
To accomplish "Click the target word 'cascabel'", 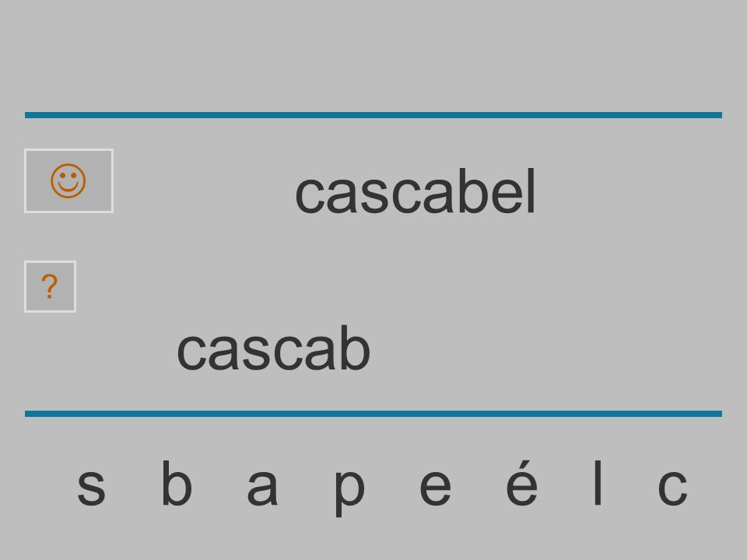I will click(416, 191).
